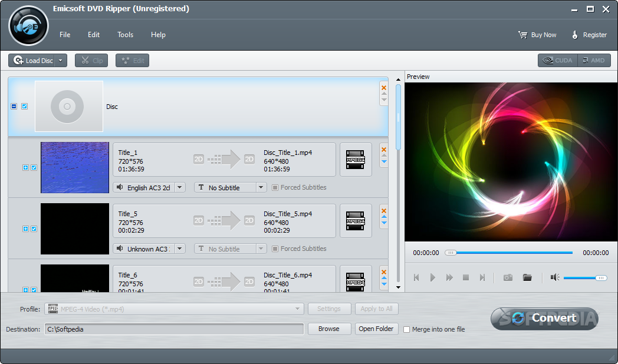Click the Clip scissors tool
The image size is (618, 364).
91,61
